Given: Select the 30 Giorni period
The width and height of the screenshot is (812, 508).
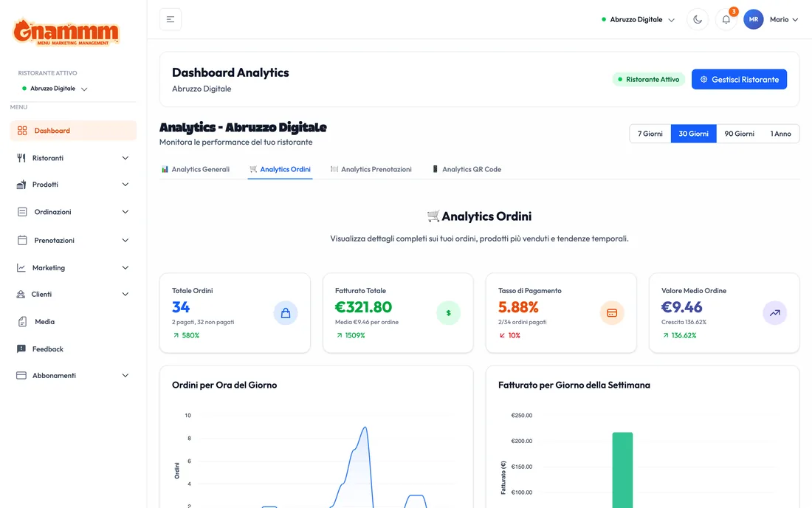Looking at the screenshot, I should 693,134.
